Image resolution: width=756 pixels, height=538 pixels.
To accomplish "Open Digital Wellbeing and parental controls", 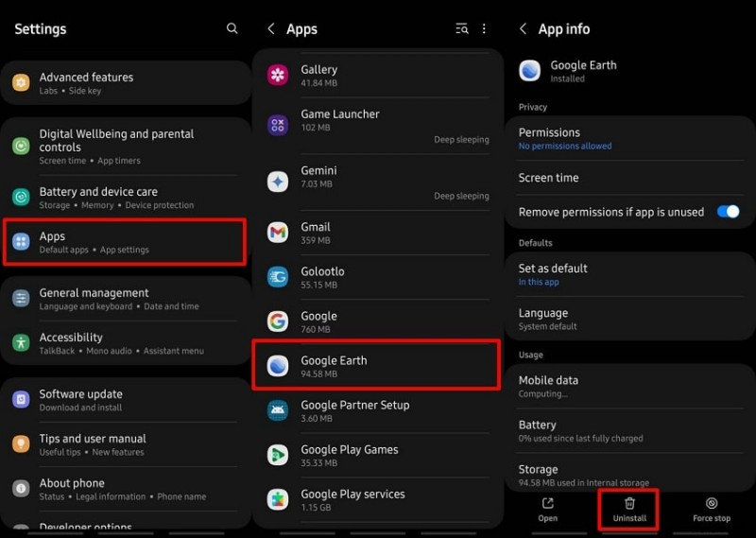I will pyautogui.click(x=126, y=147).
